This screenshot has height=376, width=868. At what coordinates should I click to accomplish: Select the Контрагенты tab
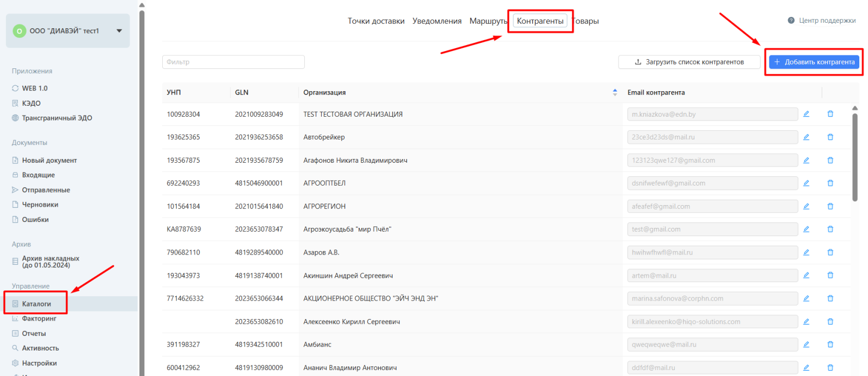tap(540, 21)
